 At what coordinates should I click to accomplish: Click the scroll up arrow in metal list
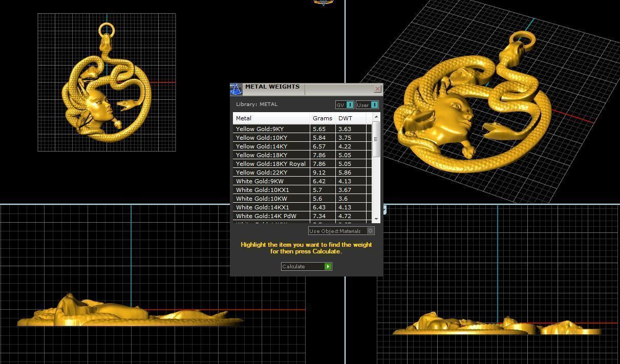point(376,117)
